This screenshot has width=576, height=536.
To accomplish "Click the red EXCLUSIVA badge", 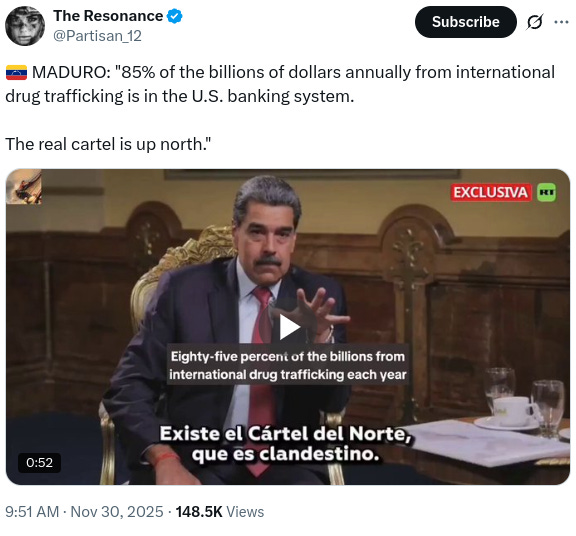I will tap(491, 193).
